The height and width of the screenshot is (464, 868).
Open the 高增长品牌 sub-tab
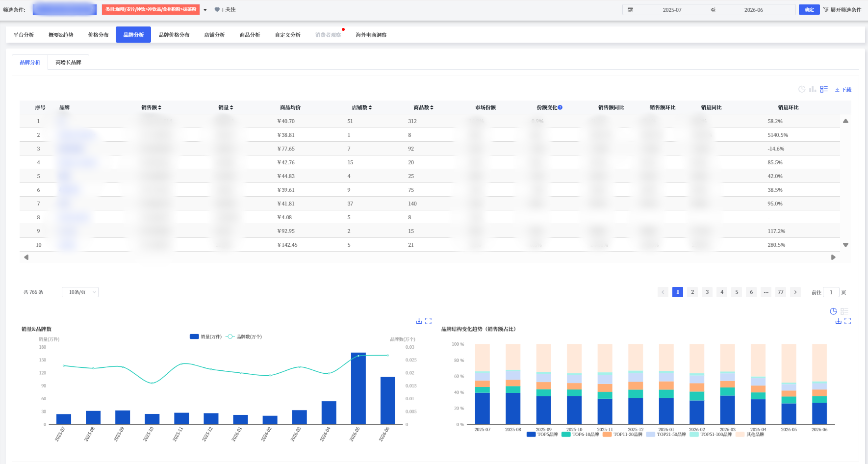click(68, 62)
